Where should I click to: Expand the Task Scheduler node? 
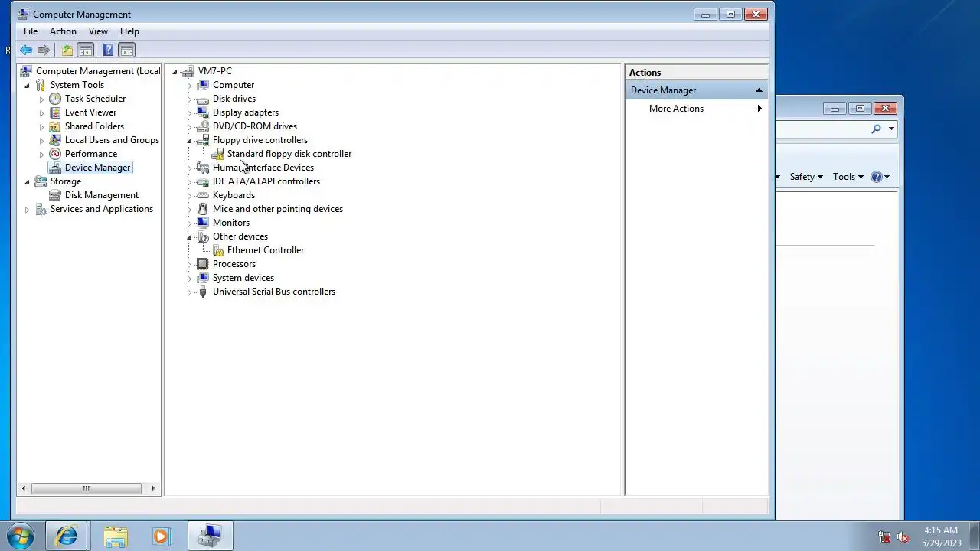[x=41, y=99]
